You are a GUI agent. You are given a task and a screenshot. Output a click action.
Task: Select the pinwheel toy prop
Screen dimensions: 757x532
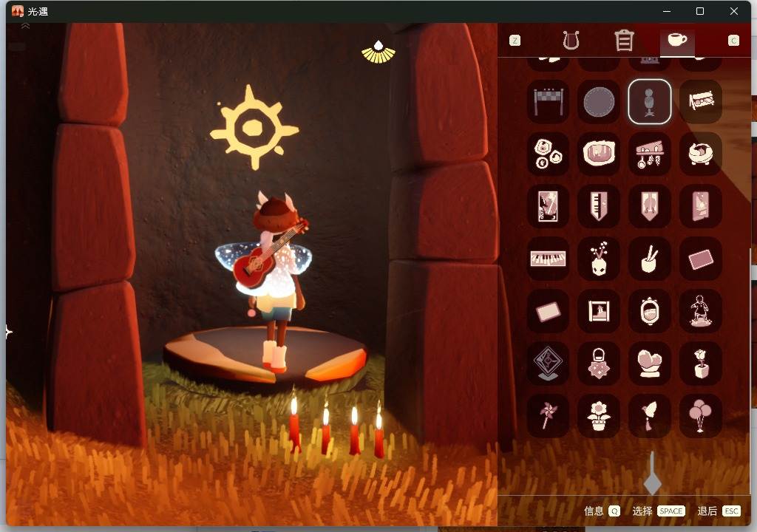tap(548, 416)
